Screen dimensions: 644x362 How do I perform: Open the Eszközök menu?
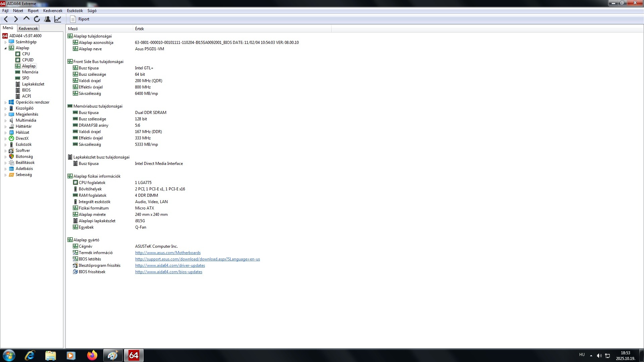coord(75,11)
